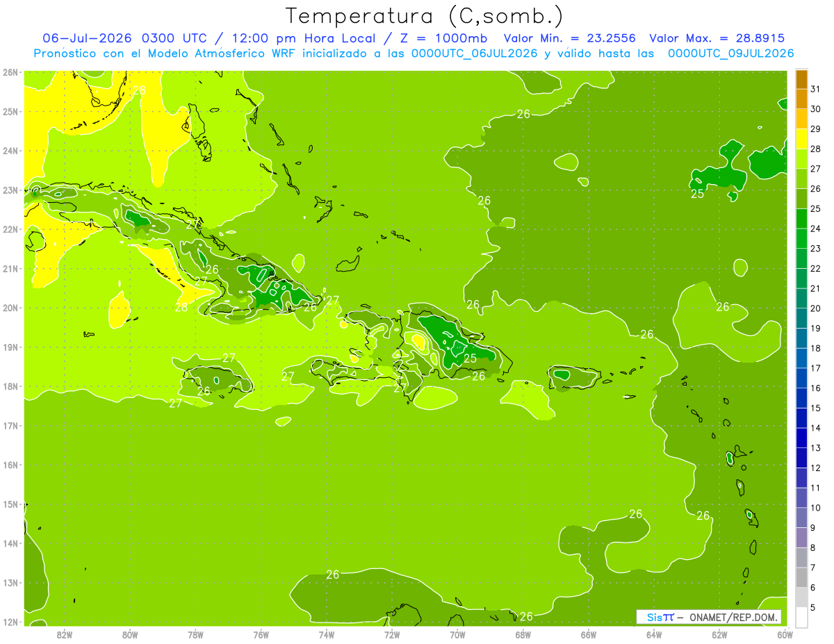Click the '60W' longitude axis label
Image resolution: width=834 pixels, height=644 pixels.
click(x=785, y=634)
